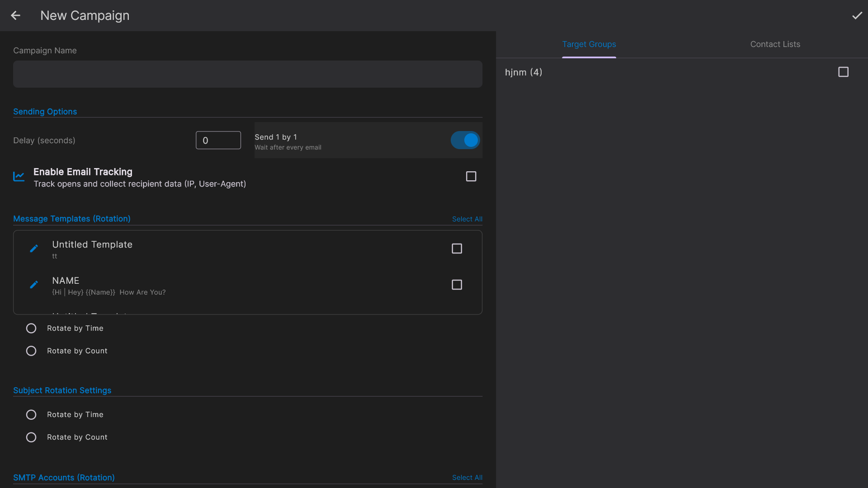Screen dimensions: 868x488
Task: Check the Untitled Template checkbox
Action: coord(457,249)
